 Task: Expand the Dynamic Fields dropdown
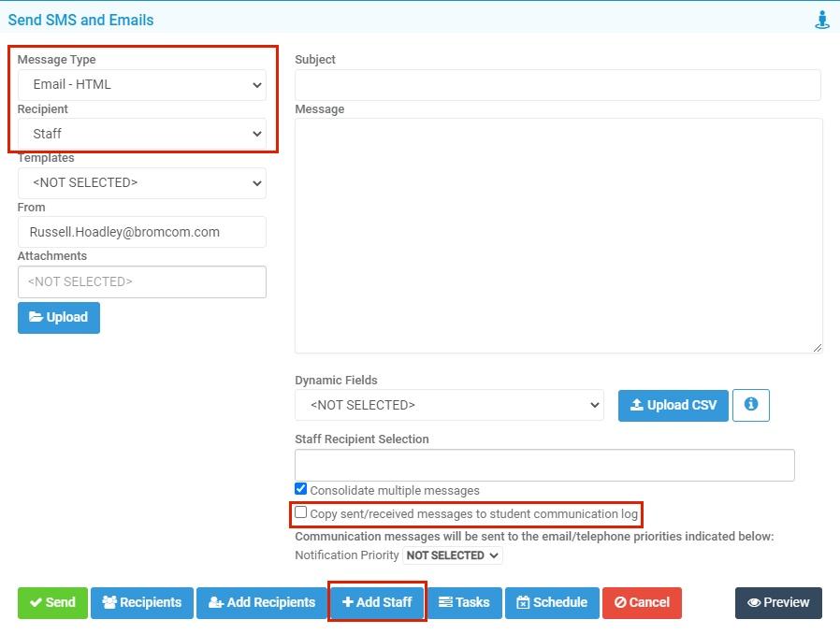coord(449,405)
